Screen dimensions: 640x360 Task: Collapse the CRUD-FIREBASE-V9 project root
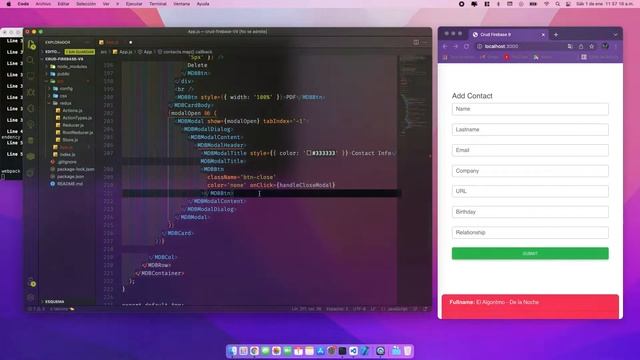pyautogui.click(x=64, y=59)
